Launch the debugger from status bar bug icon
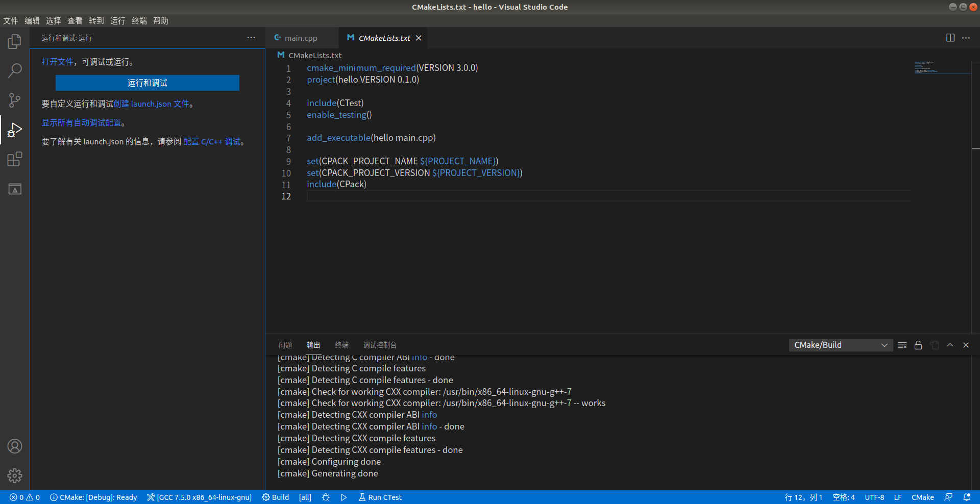Viewport: 980px width, 504px height. [326, 497]
